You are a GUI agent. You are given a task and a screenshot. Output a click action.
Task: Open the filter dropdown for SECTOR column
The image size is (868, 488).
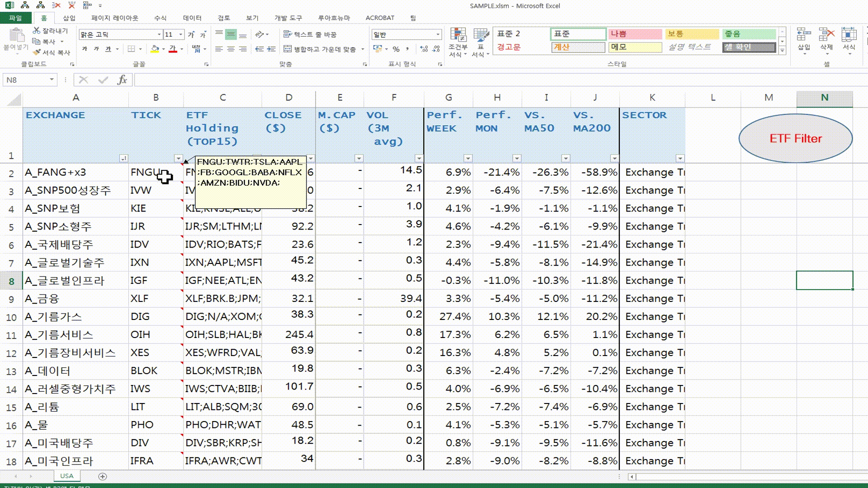coord(680,158)
